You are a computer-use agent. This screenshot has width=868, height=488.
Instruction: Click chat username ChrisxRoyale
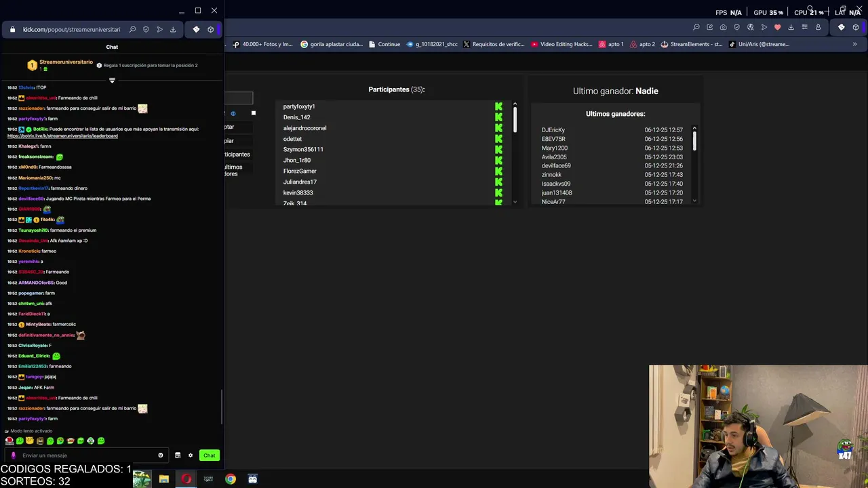pos(33,346)
